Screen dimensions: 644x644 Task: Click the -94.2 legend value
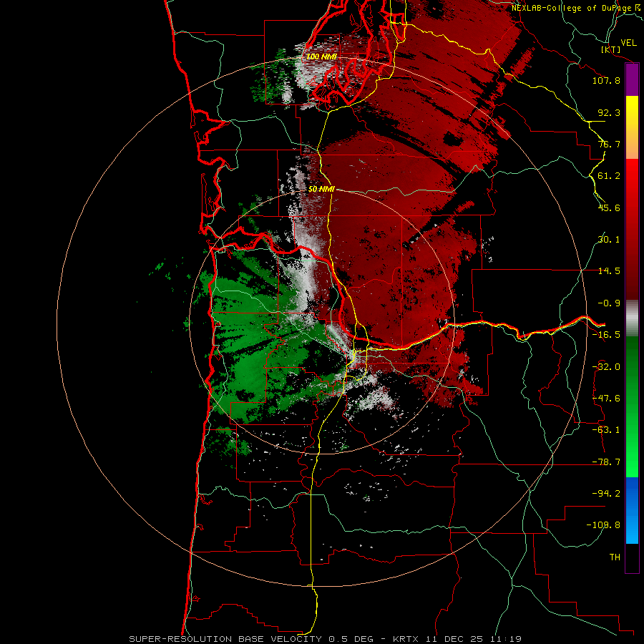click(606, 494)
